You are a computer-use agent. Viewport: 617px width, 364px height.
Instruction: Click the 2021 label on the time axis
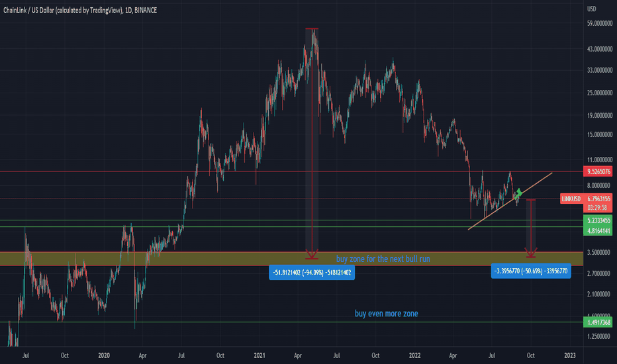pyautogui.click(x=260, y=355)
